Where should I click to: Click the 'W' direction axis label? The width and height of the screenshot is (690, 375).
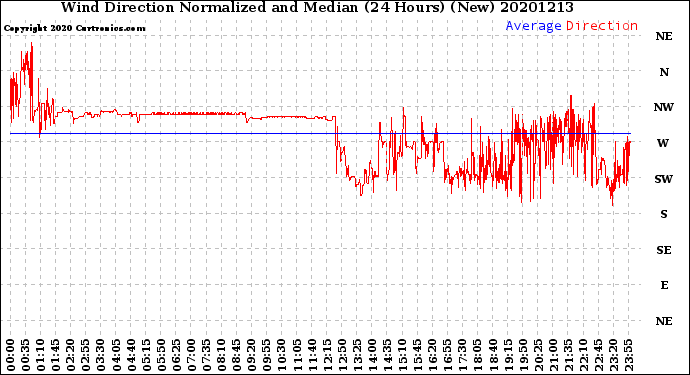click(x=663, y=143)
